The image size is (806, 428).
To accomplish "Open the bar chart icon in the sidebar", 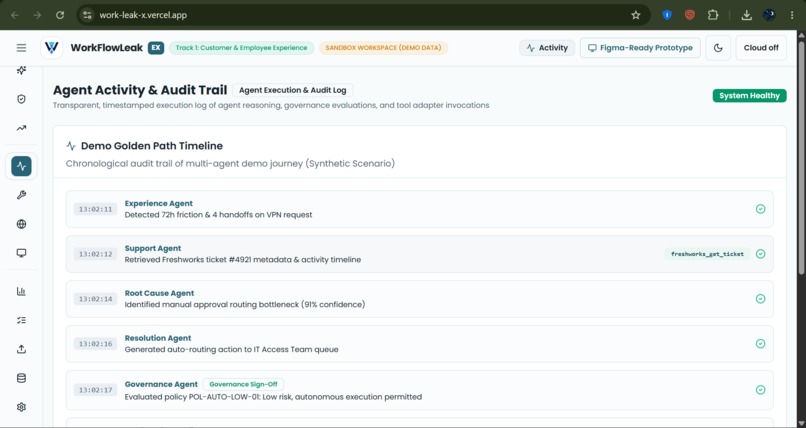I will point(21,291).
